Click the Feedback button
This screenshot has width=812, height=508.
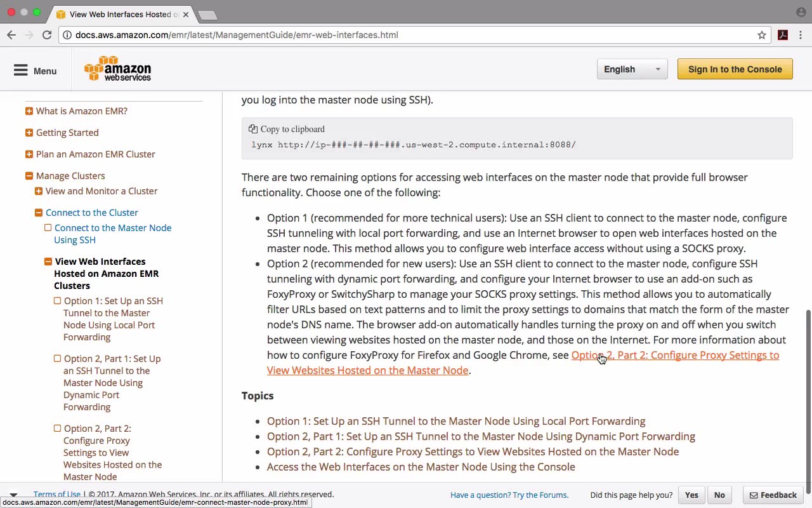[x=773, y=495]
